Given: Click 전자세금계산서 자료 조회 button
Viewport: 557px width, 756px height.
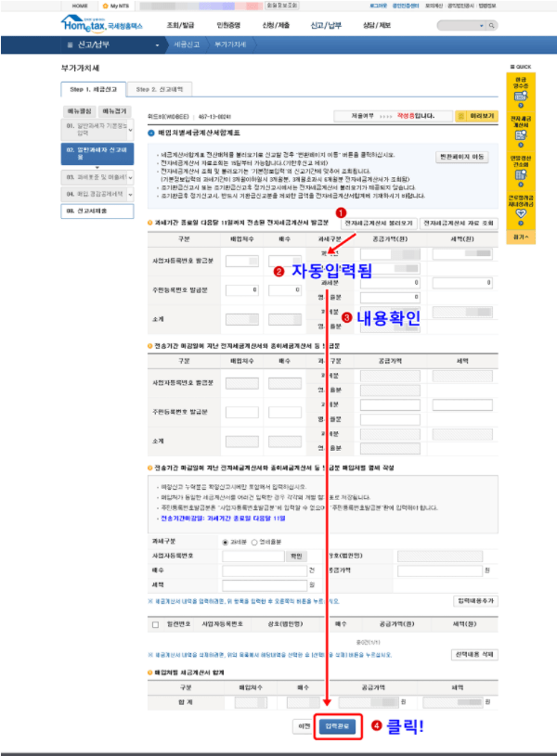Looking at the screenshot, I should click(x=459, y=224).
